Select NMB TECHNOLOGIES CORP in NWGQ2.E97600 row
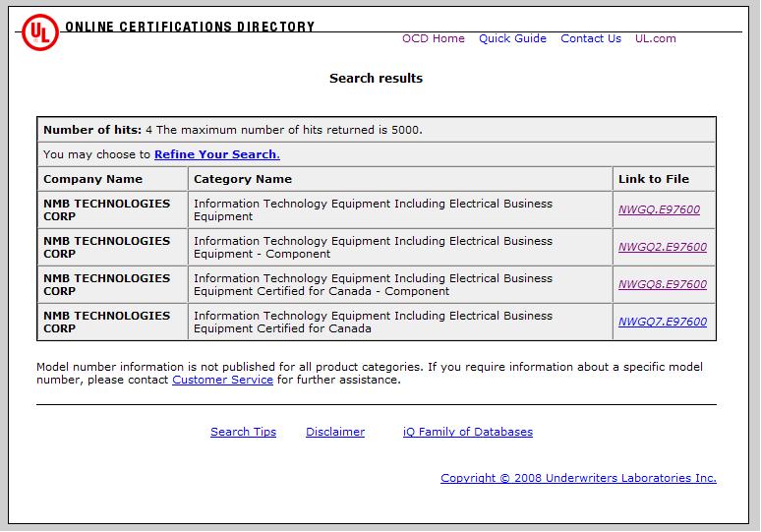This screenshot has width=761, height=532. (x=107, y=247)
